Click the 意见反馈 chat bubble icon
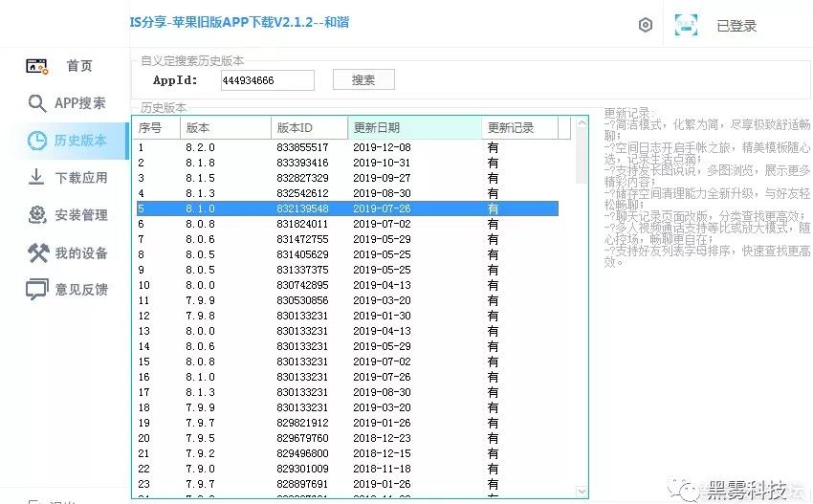The image size is (813, 504). [x=36, y=290]
